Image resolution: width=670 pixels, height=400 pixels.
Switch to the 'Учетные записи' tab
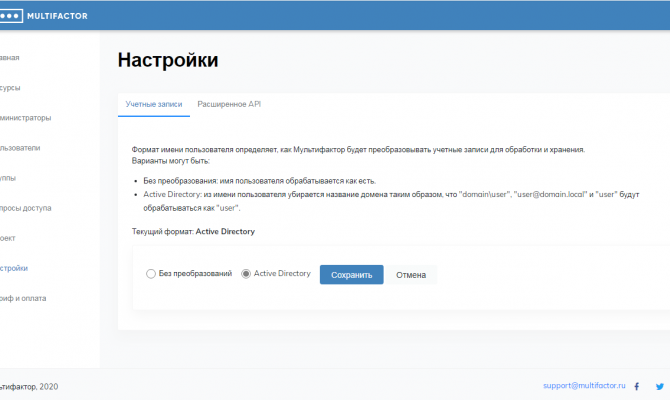(x=154, y=104)
